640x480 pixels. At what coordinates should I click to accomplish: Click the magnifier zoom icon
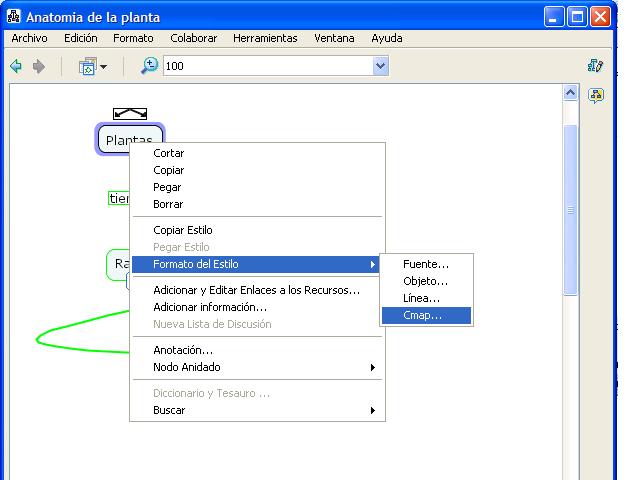(149, 65)
